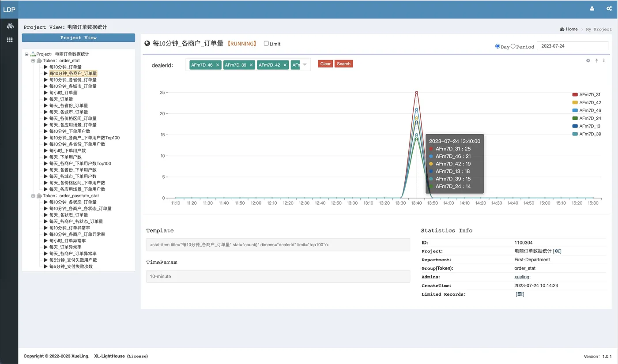Remove the AFm7D_46 dealer tag
The image size is (618, 364).
pyautogui.click(x=218, y=65)
